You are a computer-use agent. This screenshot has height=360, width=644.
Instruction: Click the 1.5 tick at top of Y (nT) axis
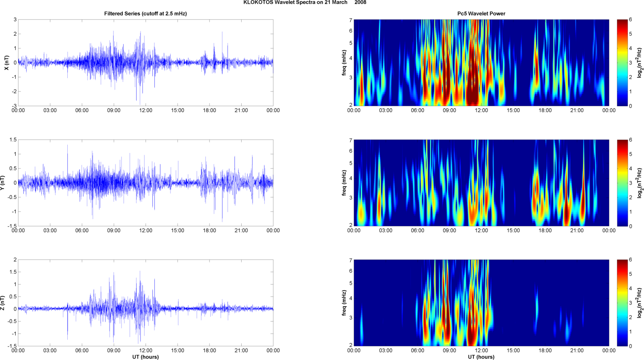click(x=13, y=140)
